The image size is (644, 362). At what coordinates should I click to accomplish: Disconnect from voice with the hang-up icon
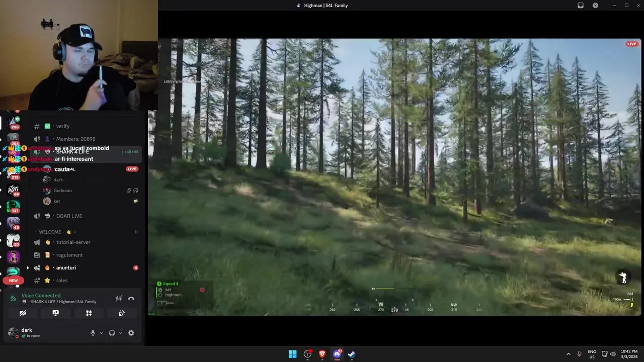coord(131,298)
